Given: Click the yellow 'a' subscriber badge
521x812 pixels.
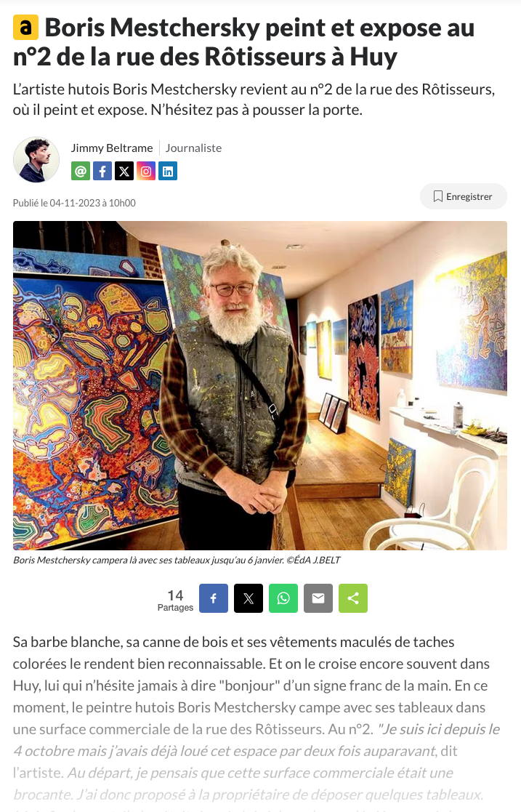Looking at the screenshot, I should tap(25, 28).
